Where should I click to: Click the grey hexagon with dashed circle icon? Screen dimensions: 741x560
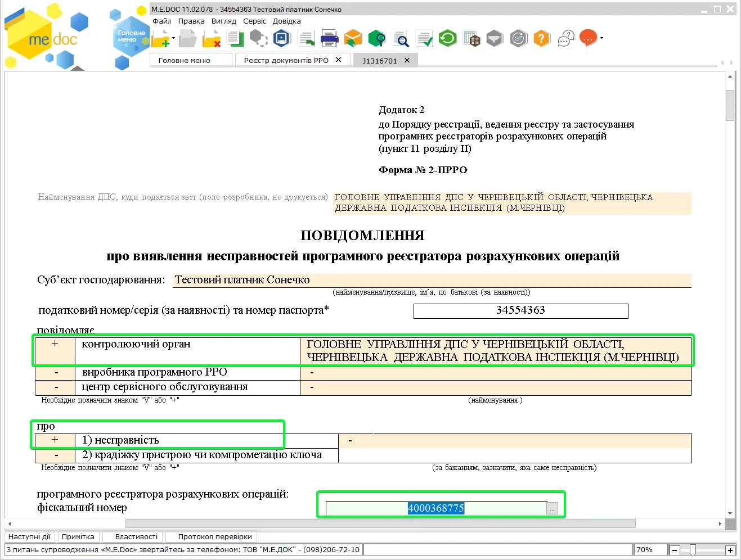click(x=258, y=39)
